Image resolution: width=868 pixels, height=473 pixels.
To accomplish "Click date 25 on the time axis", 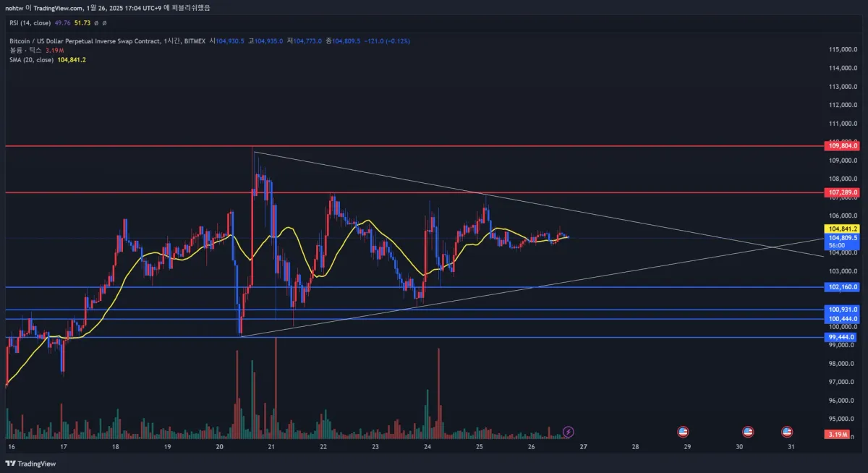I will point(480,447).
